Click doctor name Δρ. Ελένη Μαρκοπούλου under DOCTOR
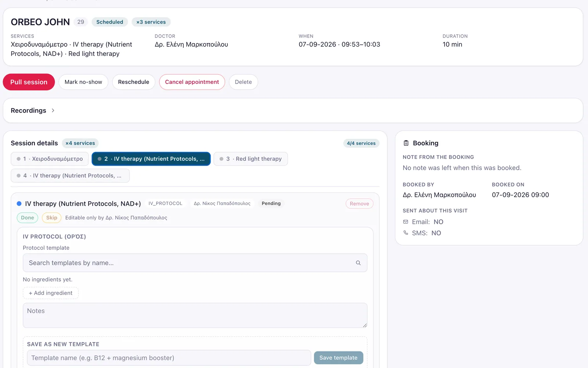588x368 pixels. 191,45
